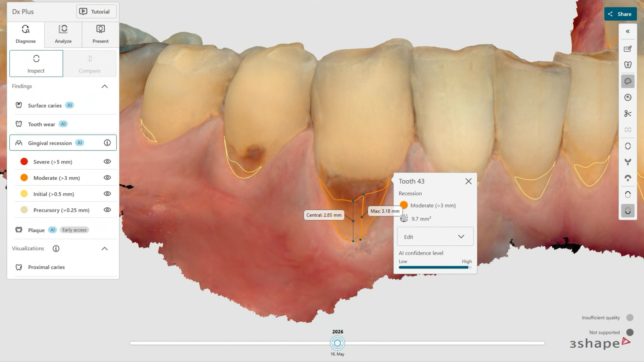
Task: Click the Insufficient quality legend dot
Action: click(x=630, y=318)
